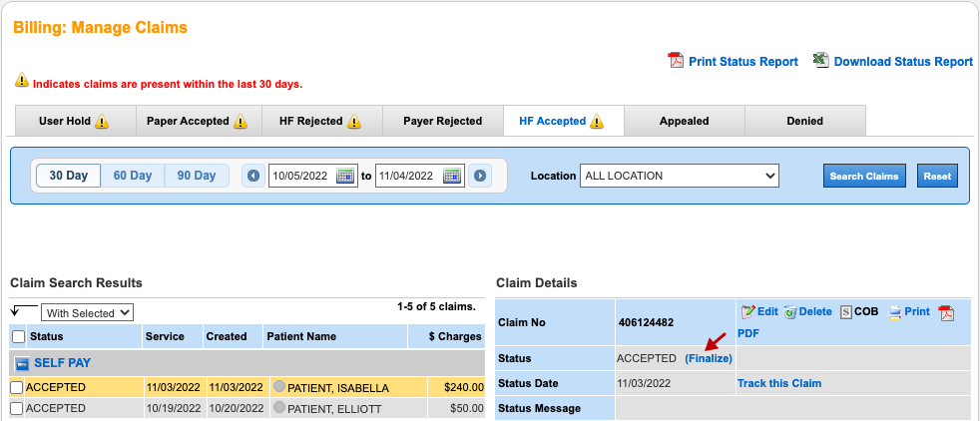This screenshot has width=980, height=421.
Task: Go to previous date range with left arrow
Action: pos(253,176)
